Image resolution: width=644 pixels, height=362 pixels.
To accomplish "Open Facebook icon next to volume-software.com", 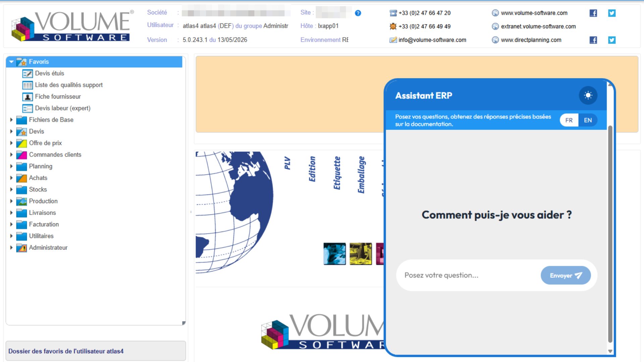I will coord(593,13).
